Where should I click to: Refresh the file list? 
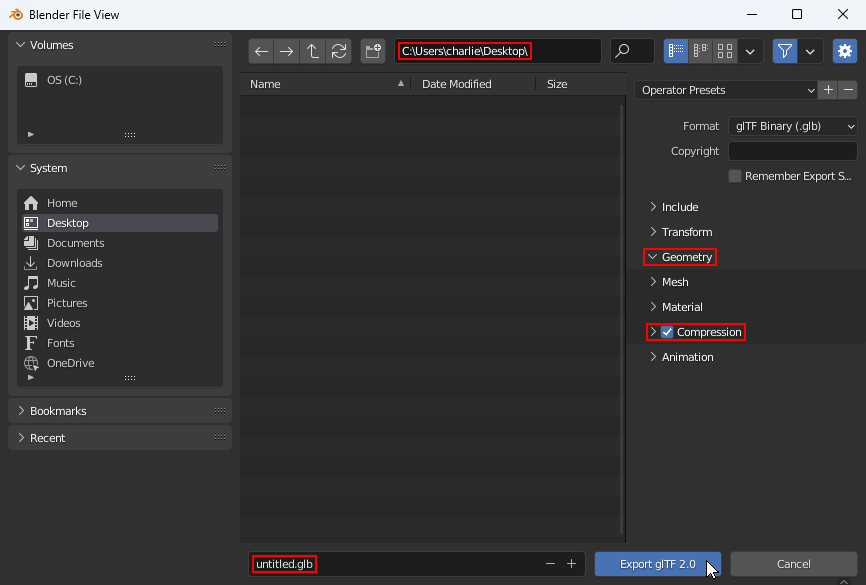tap(339, 51)
